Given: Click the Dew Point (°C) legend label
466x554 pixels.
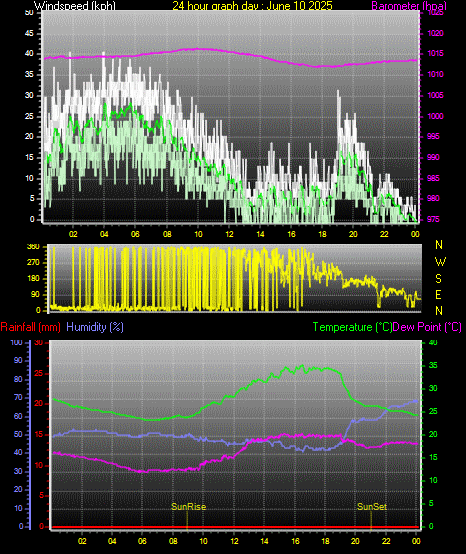Looking at the screenshot, I should pyautogui.click(x=427, y=327).
